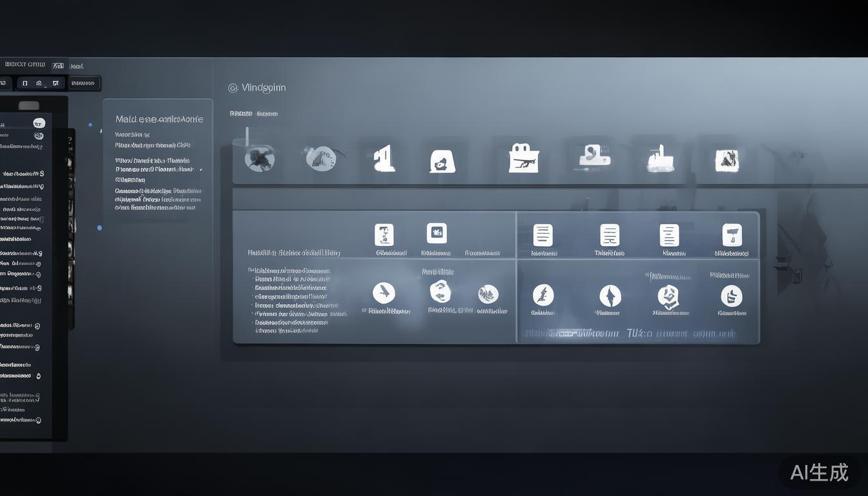868x496 pixels.
Task: Switch to the top-left tab labeled BIDIOT OTIID
Action: 25,65
